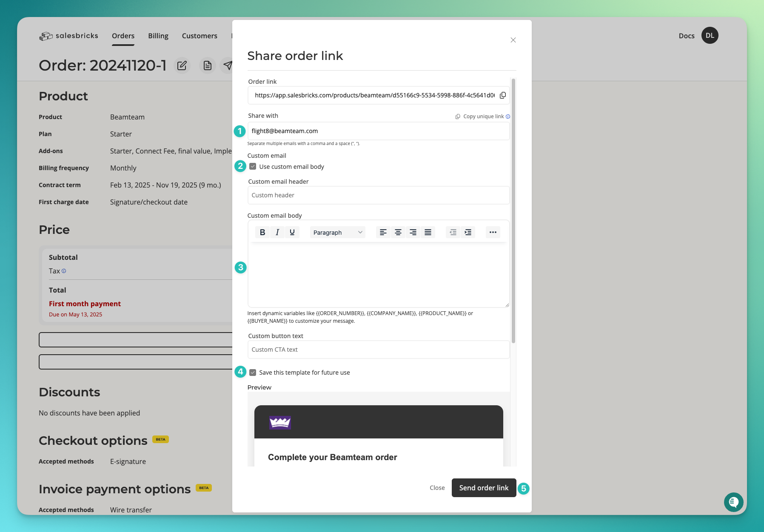Screen dimensions: 764x532
Task: Toggle the Use custom email body checkbox
Action: (253, 167)
